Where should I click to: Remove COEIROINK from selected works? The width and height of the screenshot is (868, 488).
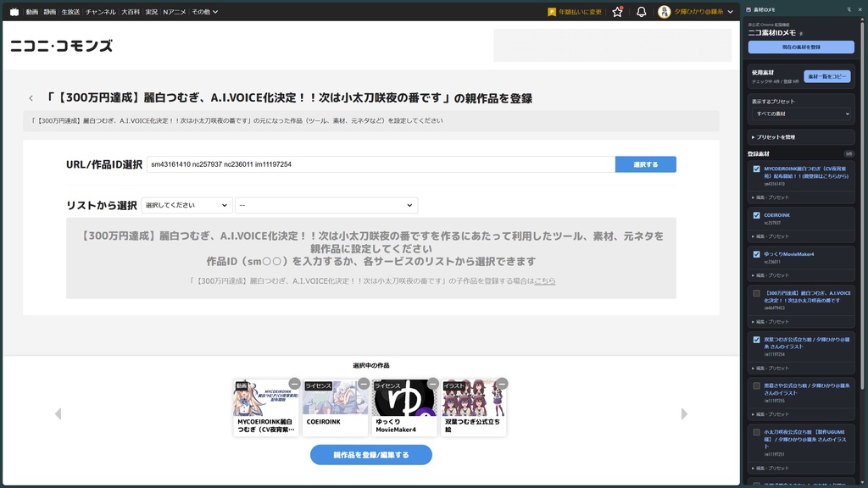click(x=364, y=384)
